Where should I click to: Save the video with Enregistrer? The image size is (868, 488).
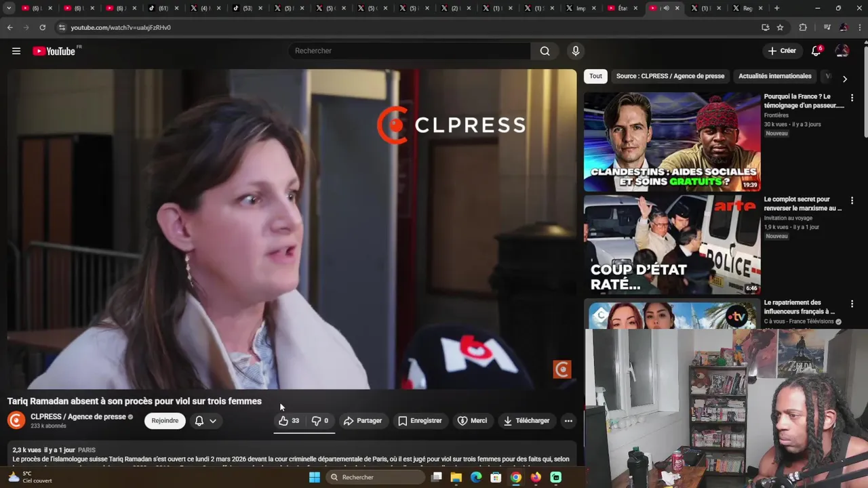point(420,421)
